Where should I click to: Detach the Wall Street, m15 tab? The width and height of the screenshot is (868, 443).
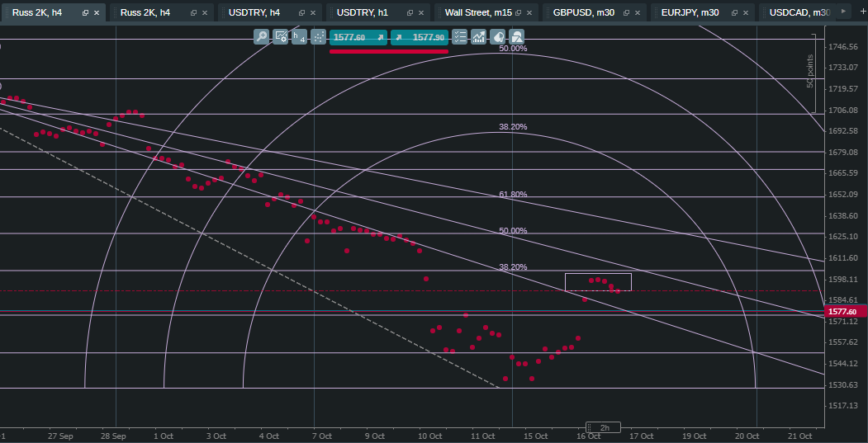[518, 12]
